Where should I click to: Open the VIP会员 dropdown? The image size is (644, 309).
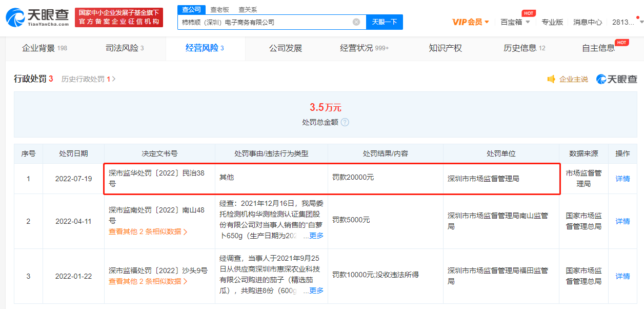click(471, 22)
